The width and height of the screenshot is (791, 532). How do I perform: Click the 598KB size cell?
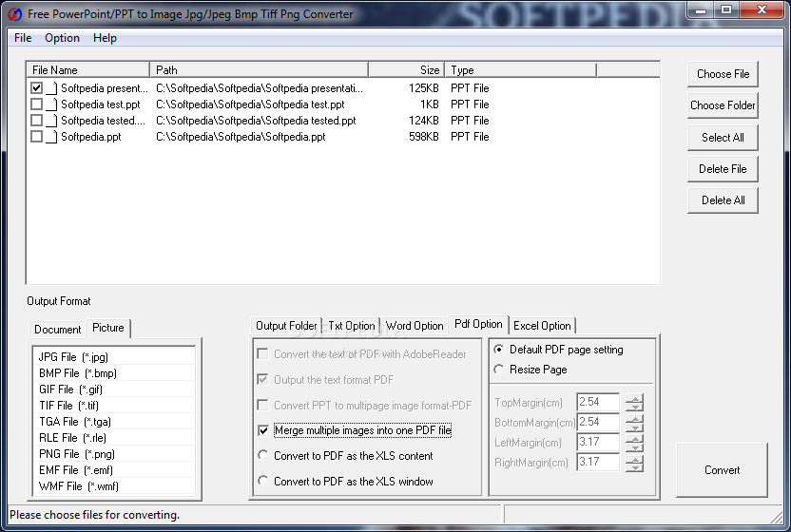[x=424, y=137]
